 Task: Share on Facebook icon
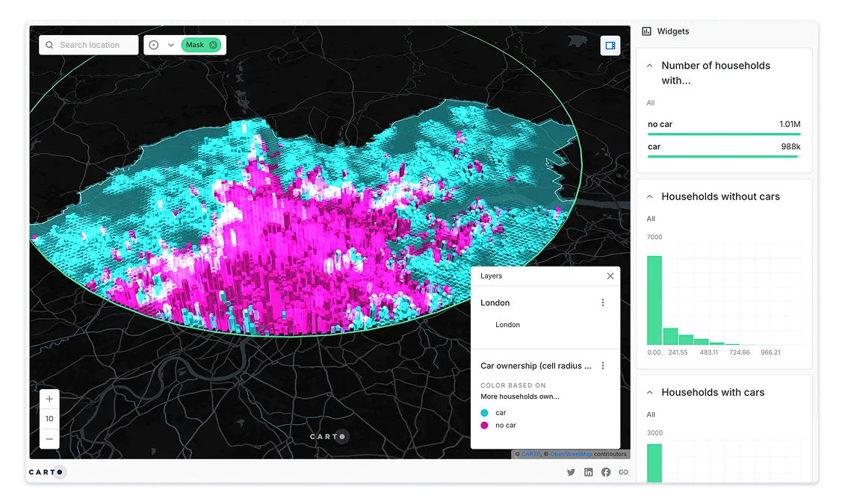click(x=606, y=472)
